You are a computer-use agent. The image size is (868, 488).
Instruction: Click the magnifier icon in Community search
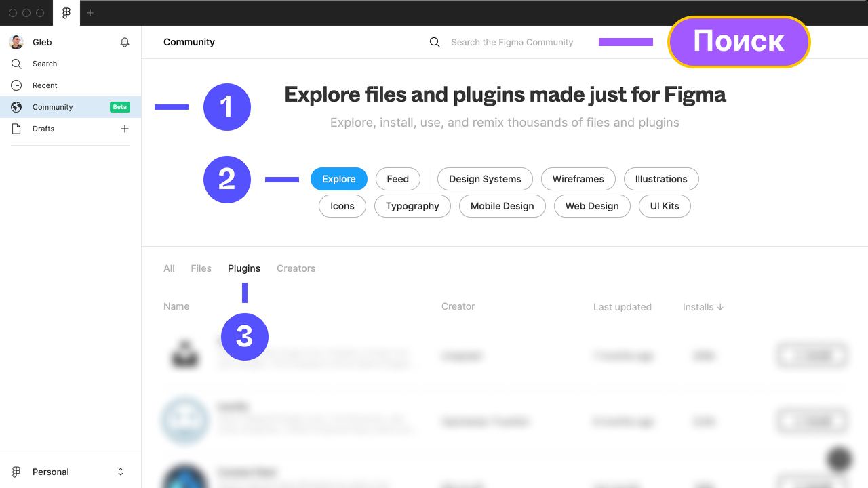[x=435, y=42]
